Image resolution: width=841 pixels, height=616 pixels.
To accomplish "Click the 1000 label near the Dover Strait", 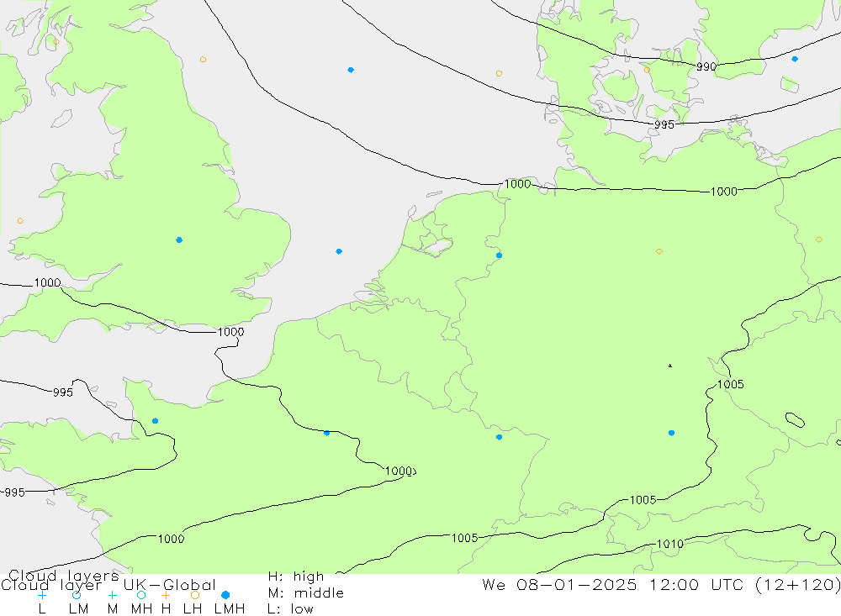I will click(230, 333).
